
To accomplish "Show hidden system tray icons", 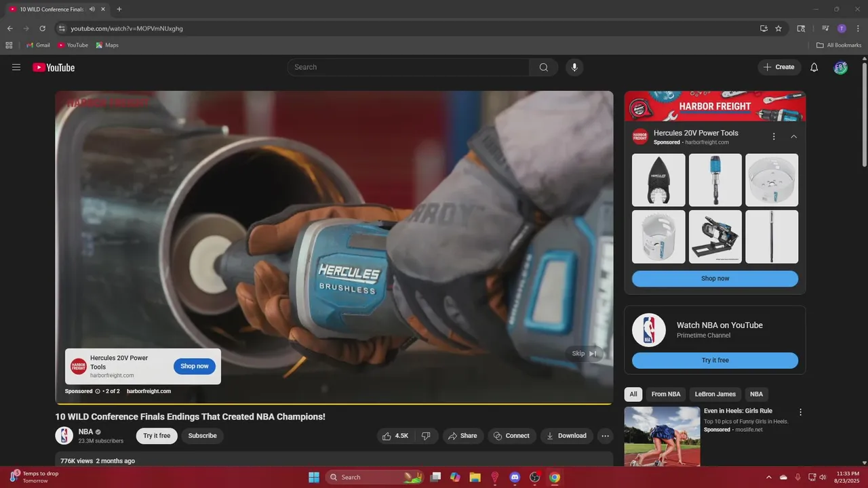I will point(768,477).
